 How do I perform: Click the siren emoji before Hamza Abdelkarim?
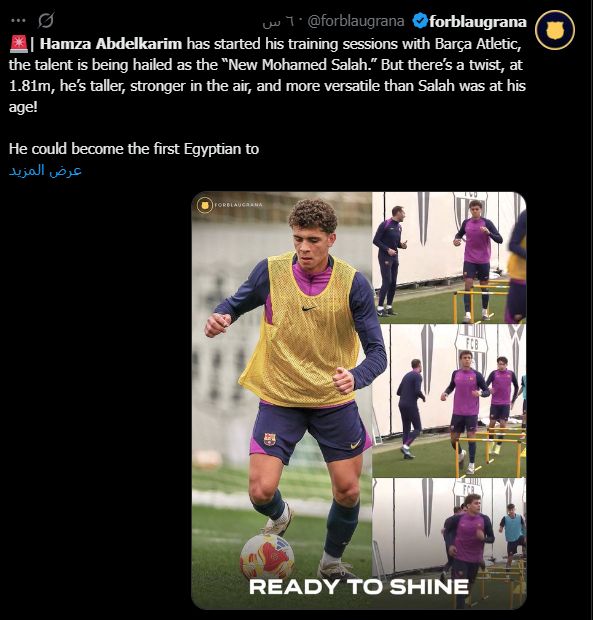[x=18, y=44]
